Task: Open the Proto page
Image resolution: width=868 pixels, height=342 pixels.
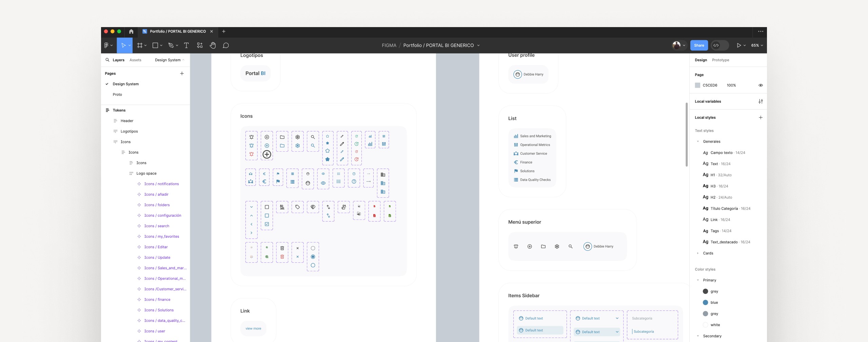Action: point(117,94)
